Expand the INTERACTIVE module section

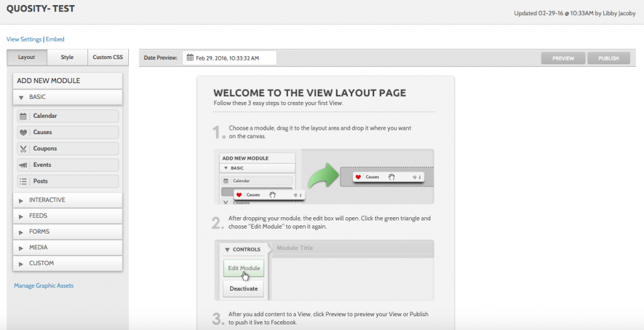click(68, 200)
